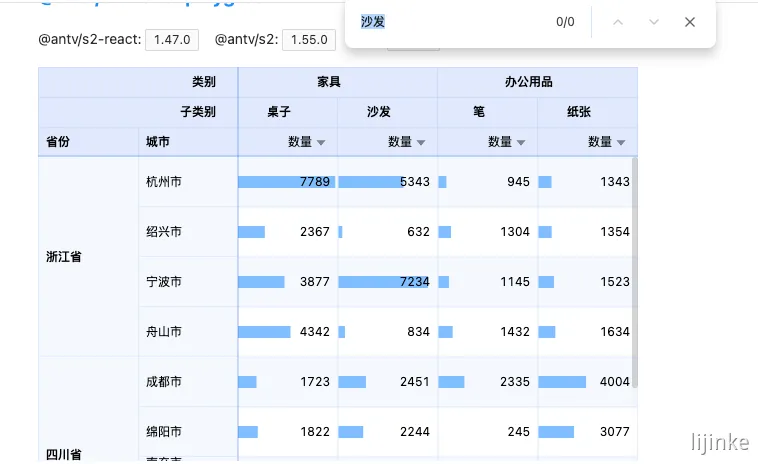Select the 桌子 sub-category header

288,112
